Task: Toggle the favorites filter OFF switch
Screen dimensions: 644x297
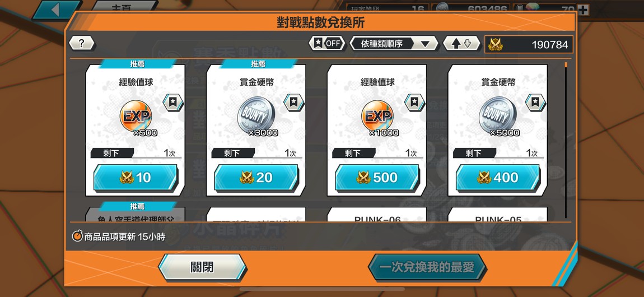Action: point(328,44)
